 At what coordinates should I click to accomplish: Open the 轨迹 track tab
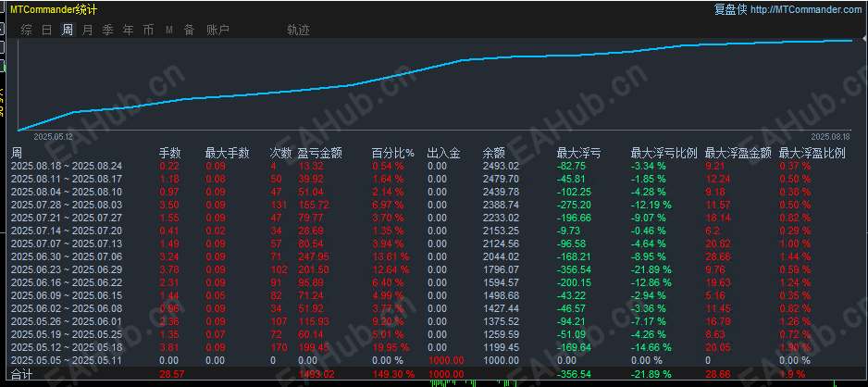[x=298, y=30]
